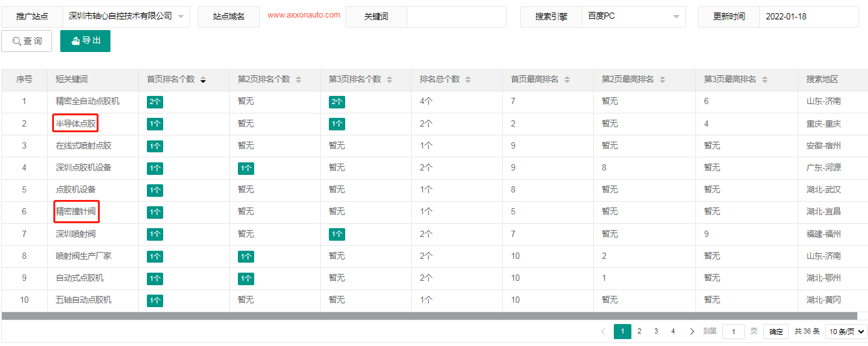This screenshot has width=868, height=346.
Task: Click the 确定 confirm jump button
Action: pos(776,332)
